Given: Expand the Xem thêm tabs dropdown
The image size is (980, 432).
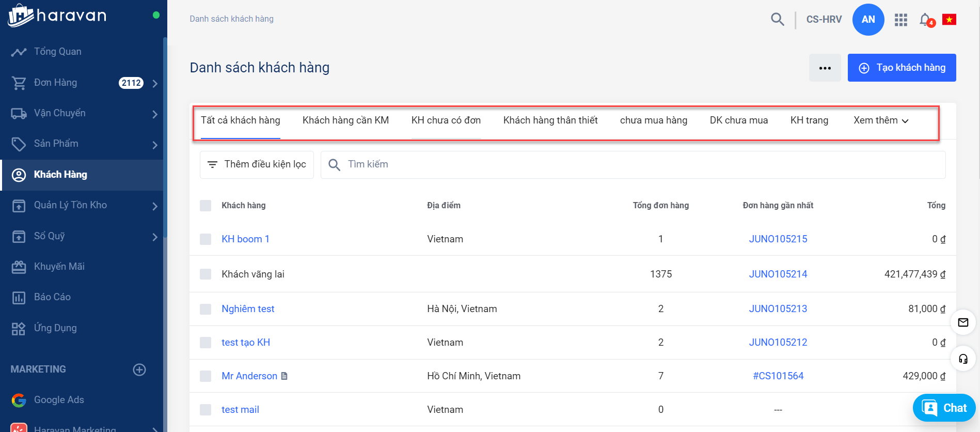Looking at the screenshot, I should [881, 120].
